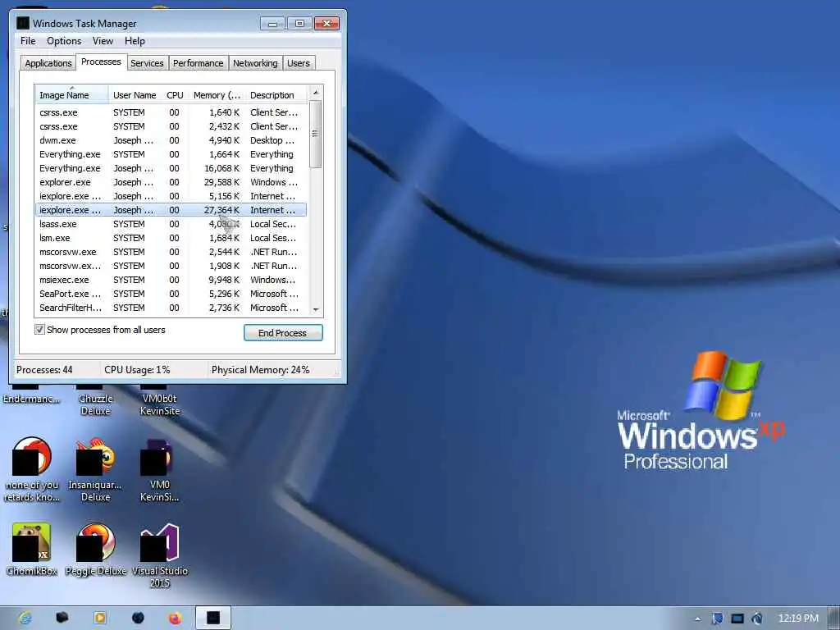
Task: Switch to the Networking tab
Action: (x=256, y=63)
